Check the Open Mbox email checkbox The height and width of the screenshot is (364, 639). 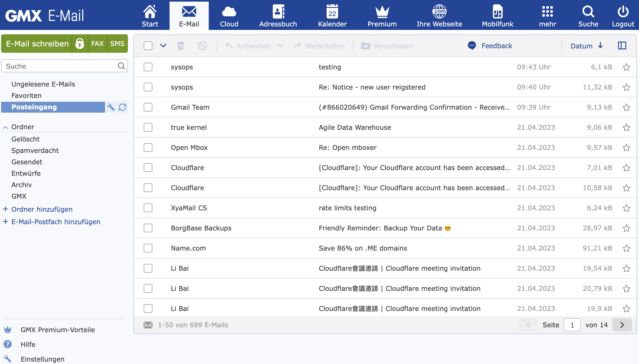pyautogui.click(x=148, y=147)
